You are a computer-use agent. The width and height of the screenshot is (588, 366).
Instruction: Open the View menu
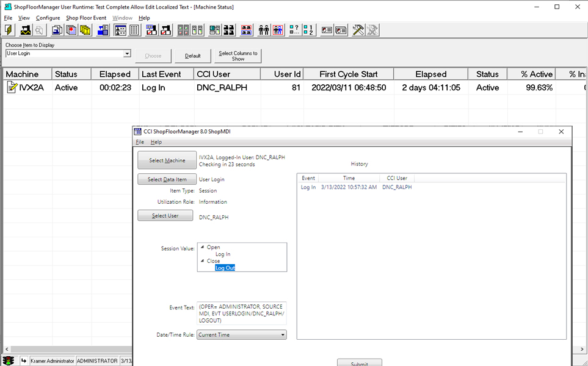tap(24, 18)
